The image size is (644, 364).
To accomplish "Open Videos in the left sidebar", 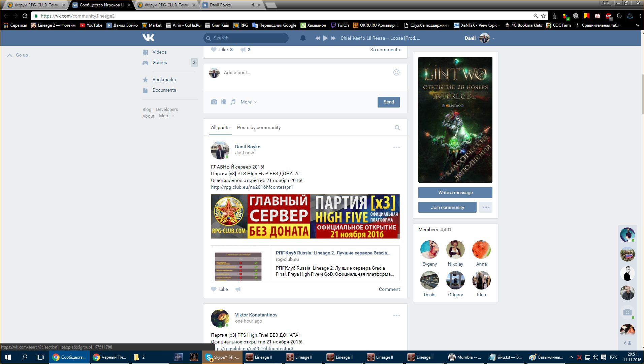I will click(159, 52).
